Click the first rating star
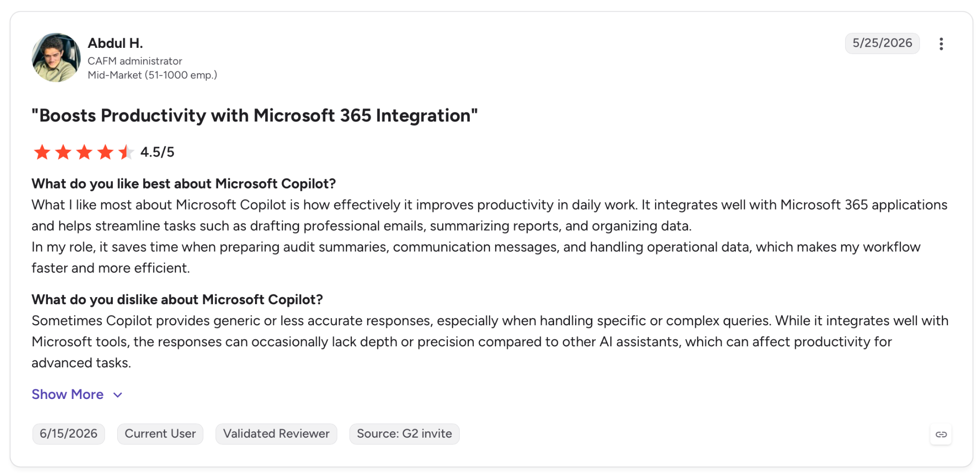 click(42, 152)
